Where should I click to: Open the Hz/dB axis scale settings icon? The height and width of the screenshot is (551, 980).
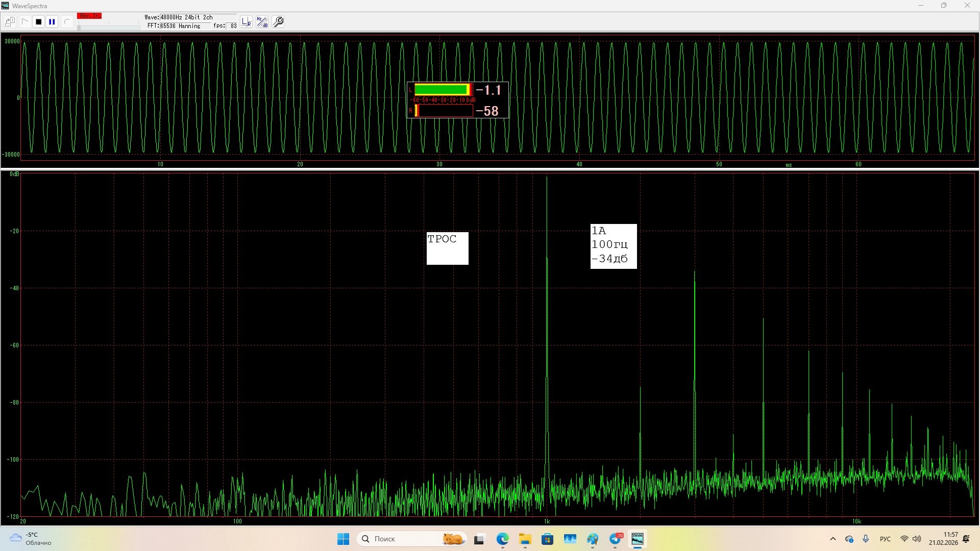[x=262, y=22]
